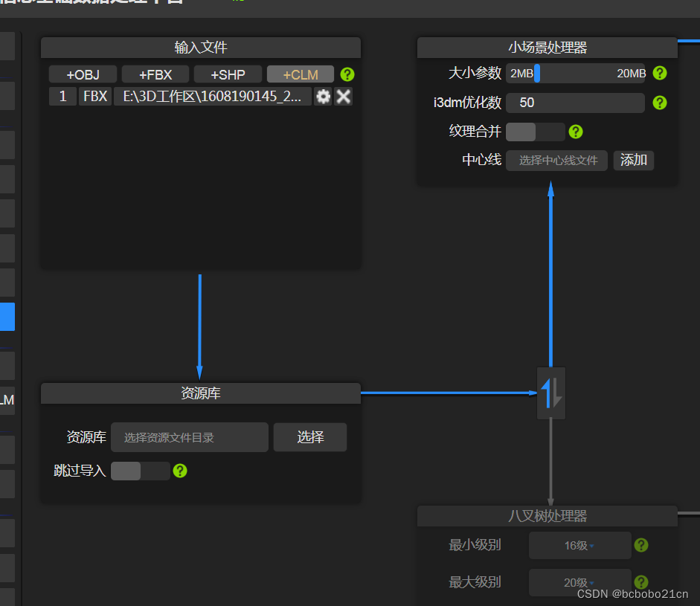Remove the FBX file using the X icon

point(343,96)
